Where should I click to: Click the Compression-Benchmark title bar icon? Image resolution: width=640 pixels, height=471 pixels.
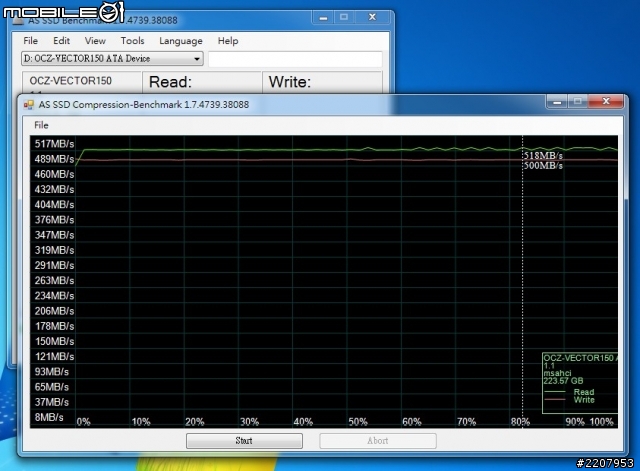(x=29, y=105)
